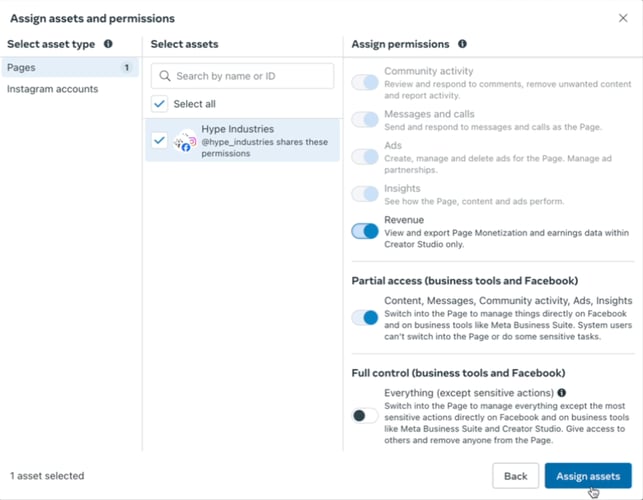643x500 pixels.
Task: Toggle the Ads permission switch
Action: click(365, 157)
